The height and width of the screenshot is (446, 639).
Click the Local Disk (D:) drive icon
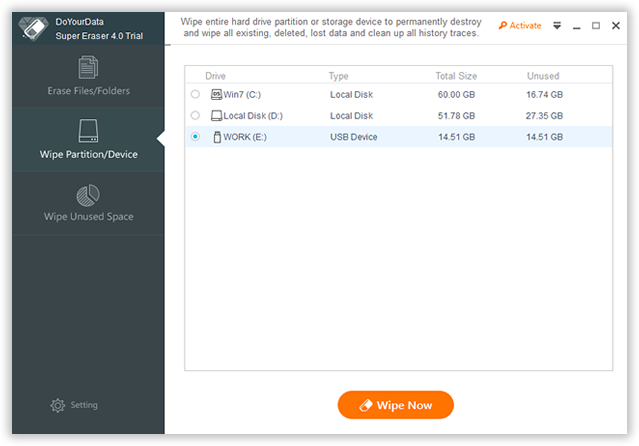coord(216,116)
